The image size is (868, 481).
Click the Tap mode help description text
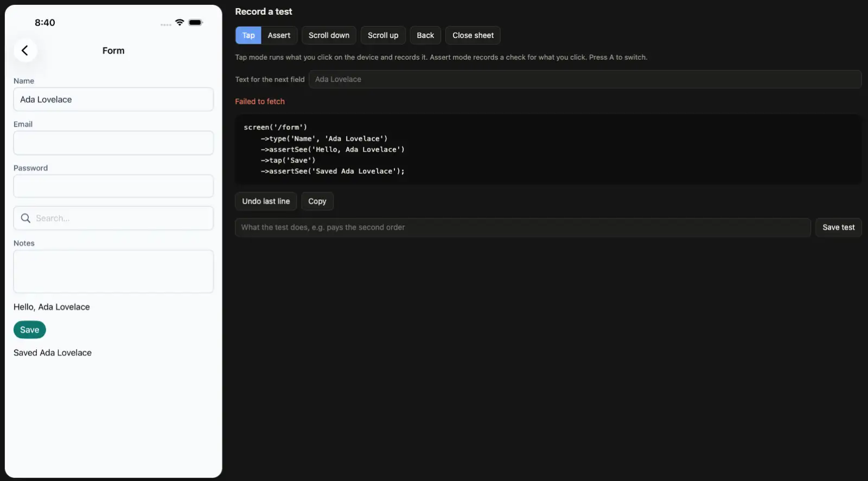coord(441,57)
